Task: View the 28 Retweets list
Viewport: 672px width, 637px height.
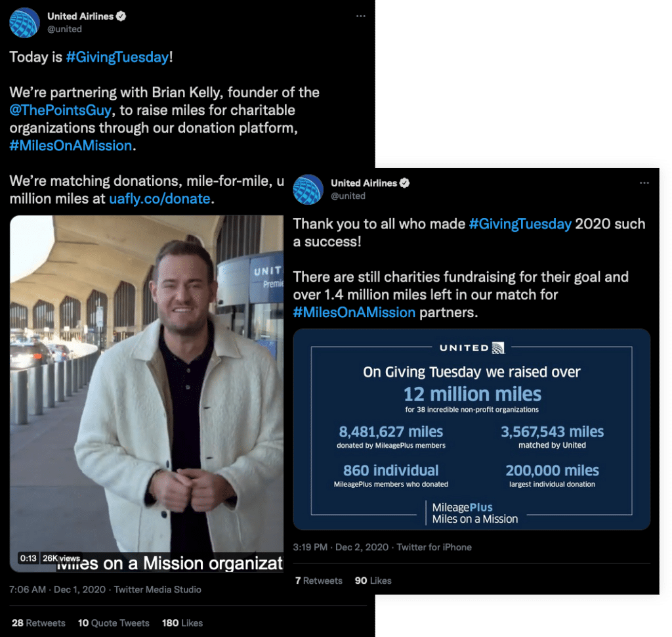Action: (x=39, y=623)
